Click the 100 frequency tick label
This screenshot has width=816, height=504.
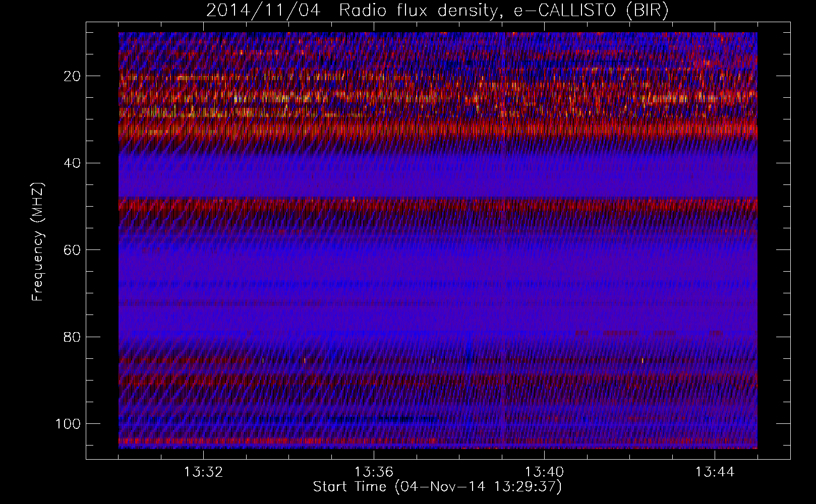[x=68, y=423]
